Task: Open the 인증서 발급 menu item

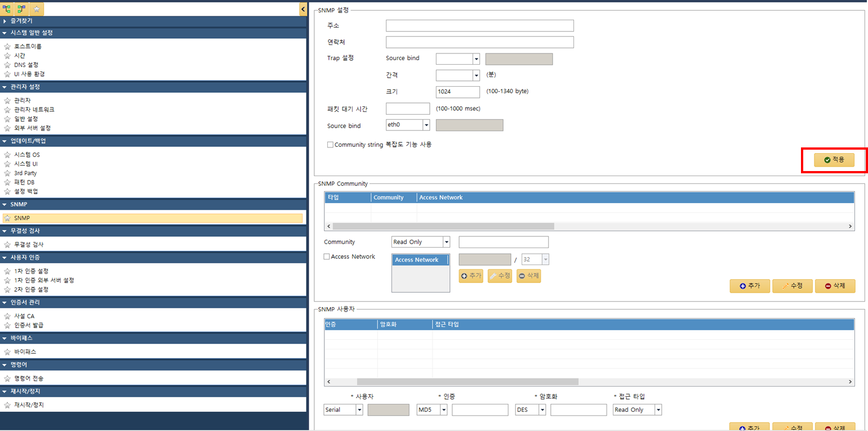Action: pos(29,325)
